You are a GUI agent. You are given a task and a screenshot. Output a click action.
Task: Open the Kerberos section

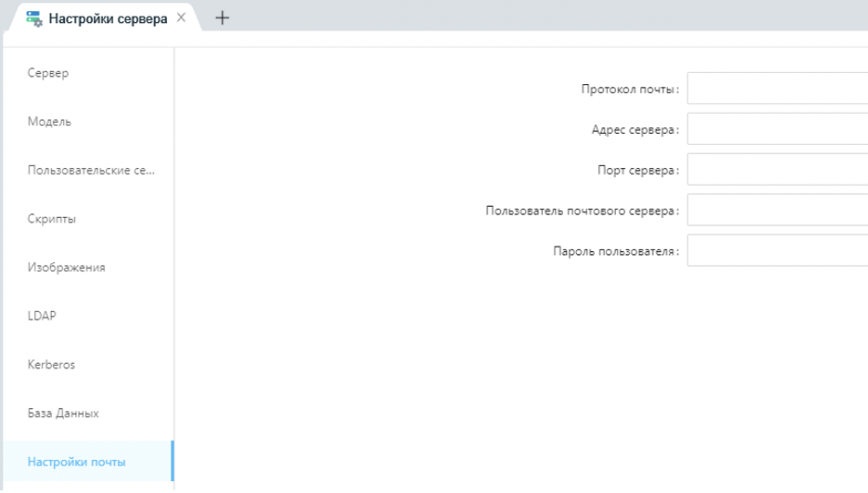click(x=51, y=364)
